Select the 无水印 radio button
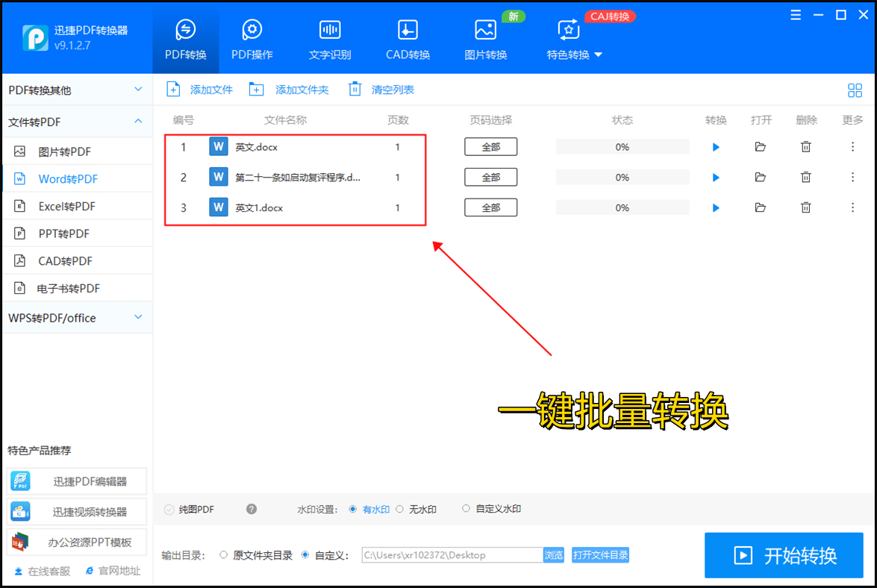877x588 pixels. (400, 509)
